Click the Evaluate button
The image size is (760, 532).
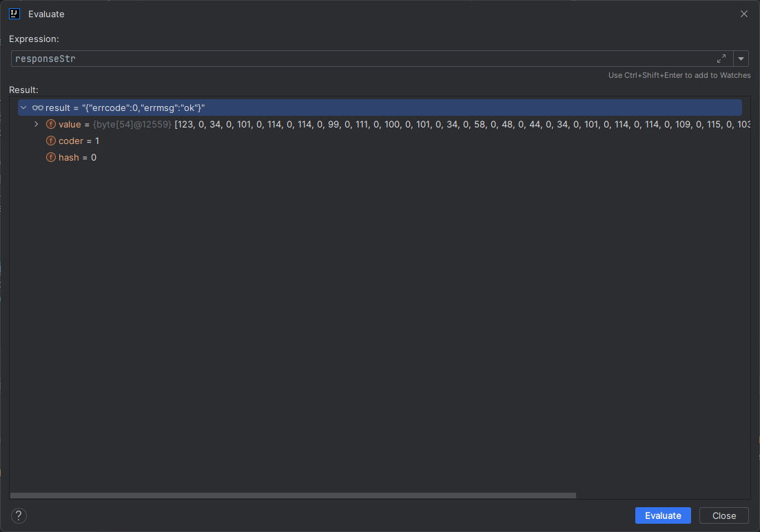click(x=663, y=515)
